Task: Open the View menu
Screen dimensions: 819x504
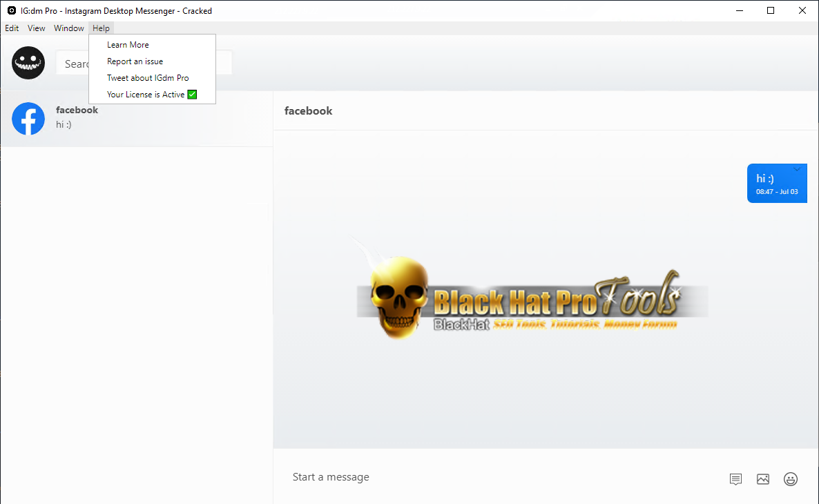Action: 36,28
